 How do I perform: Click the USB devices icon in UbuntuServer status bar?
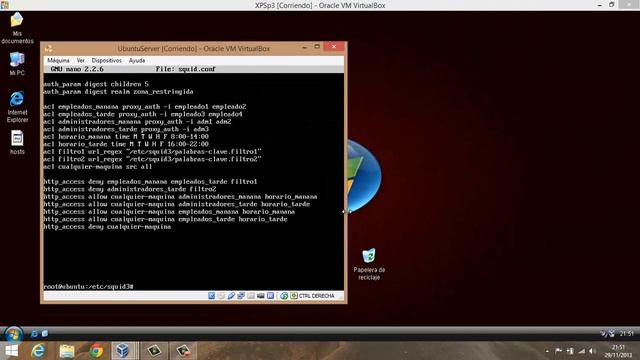tap(231, 296)
